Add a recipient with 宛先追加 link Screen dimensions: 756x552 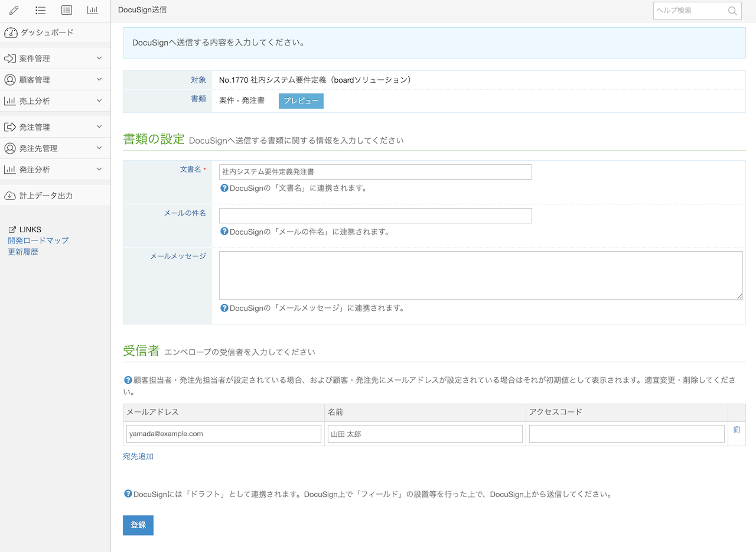coord(138,456)
